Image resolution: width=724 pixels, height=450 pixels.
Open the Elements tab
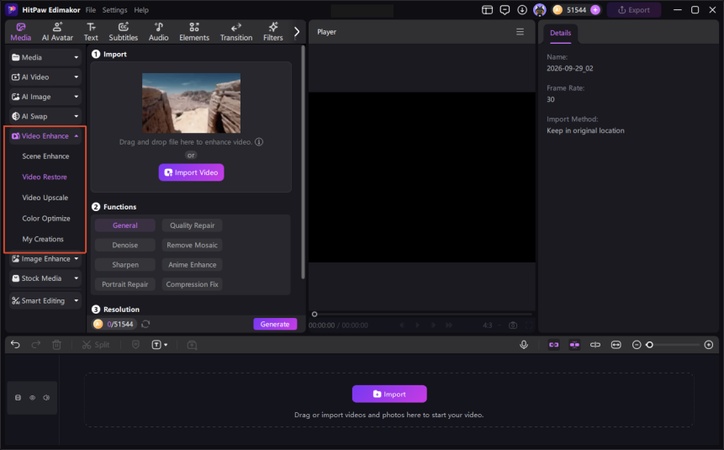194,32
